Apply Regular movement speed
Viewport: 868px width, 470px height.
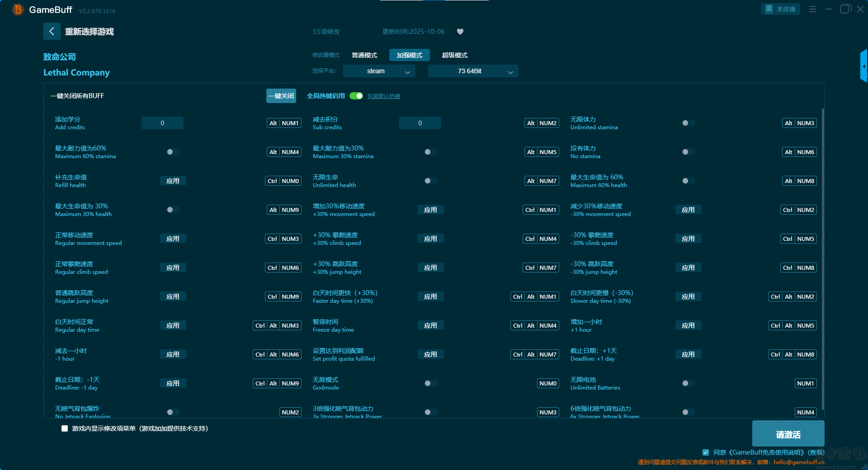pos(173,239)
